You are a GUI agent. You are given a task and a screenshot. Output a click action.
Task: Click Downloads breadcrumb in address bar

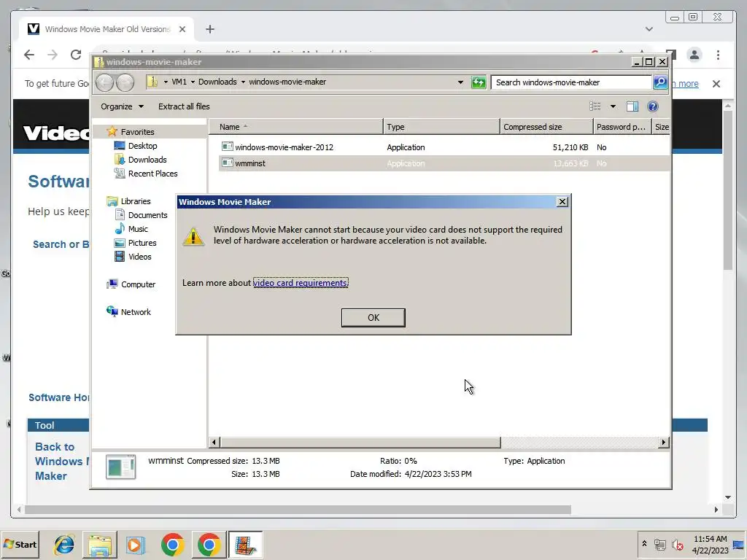217,82
